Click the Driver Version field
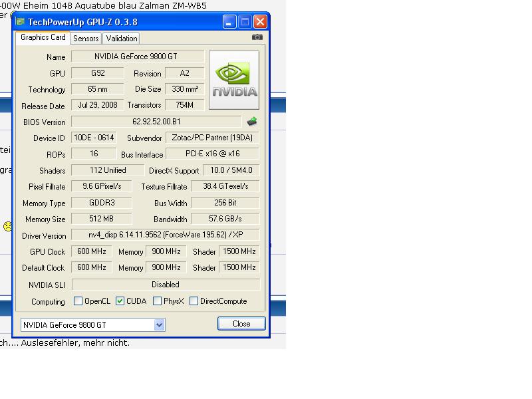532x399 pixels. click(x=166, y=235)
